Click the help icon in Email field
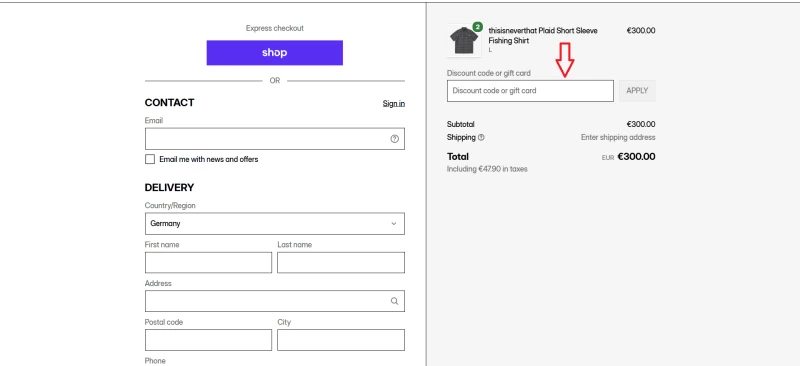800x366 pixels. point(394,139)
